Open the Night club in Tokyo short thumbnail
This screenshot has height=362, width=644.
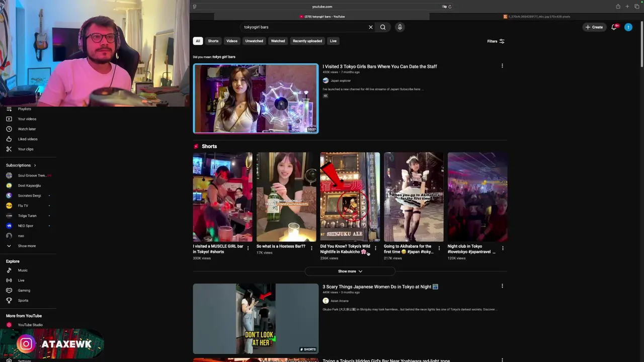coord(477,197)
